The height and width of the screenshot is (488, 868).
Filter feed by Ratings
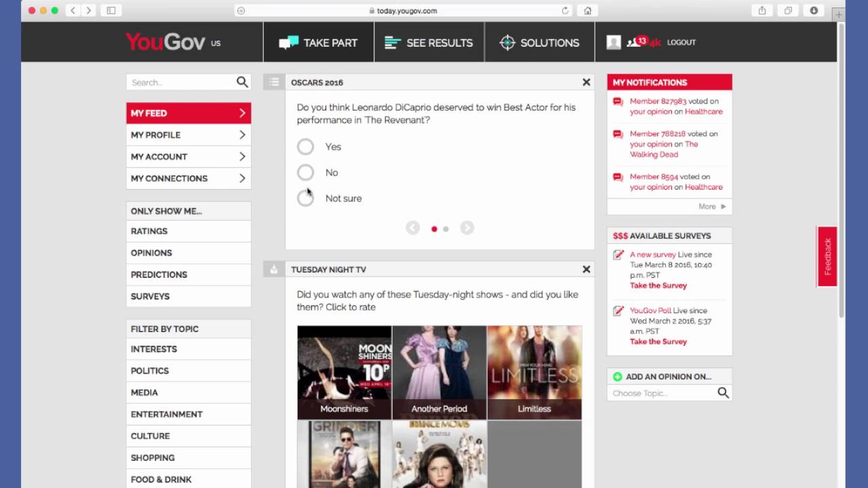(189, 231)
